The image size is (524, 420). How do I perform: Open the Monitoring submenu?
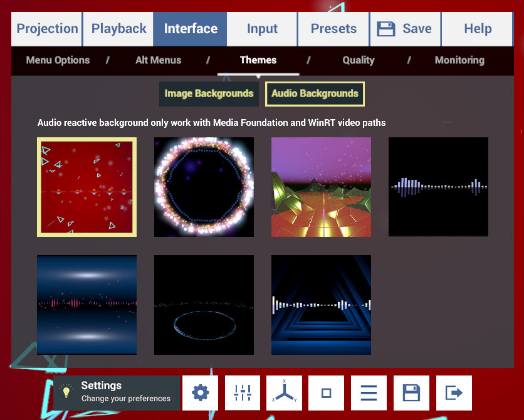click(459, 60)
